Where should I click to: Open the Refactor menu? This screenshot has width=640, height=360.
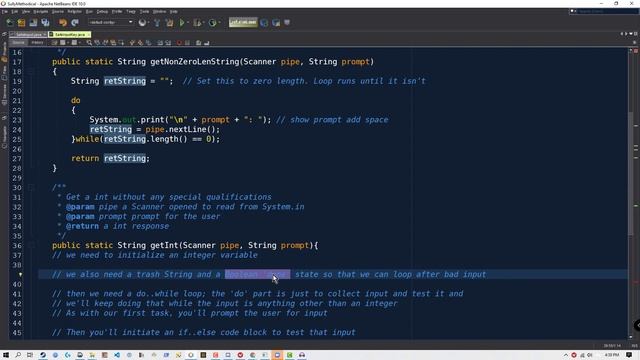pos(74,11)
